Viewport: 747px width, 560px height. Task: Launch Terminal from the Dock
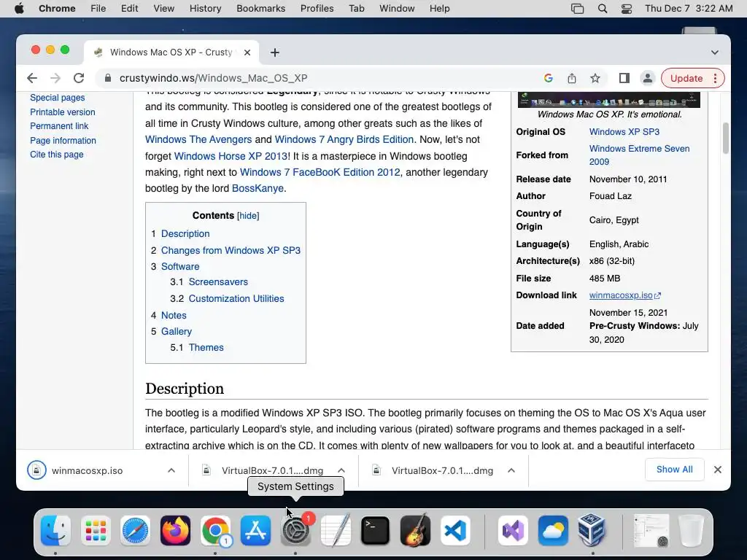(x=376, y=530)
